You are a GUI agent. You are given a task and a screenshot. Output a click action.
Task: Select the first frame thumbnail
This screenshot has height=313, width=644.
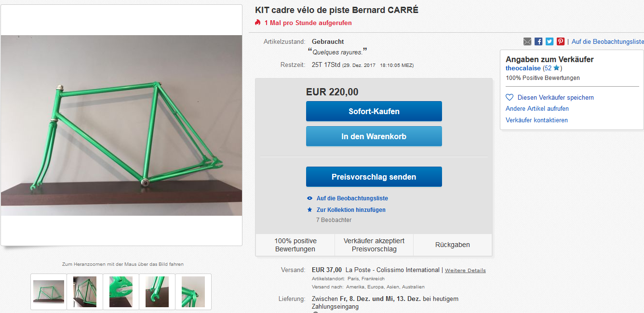coord(49,292)
